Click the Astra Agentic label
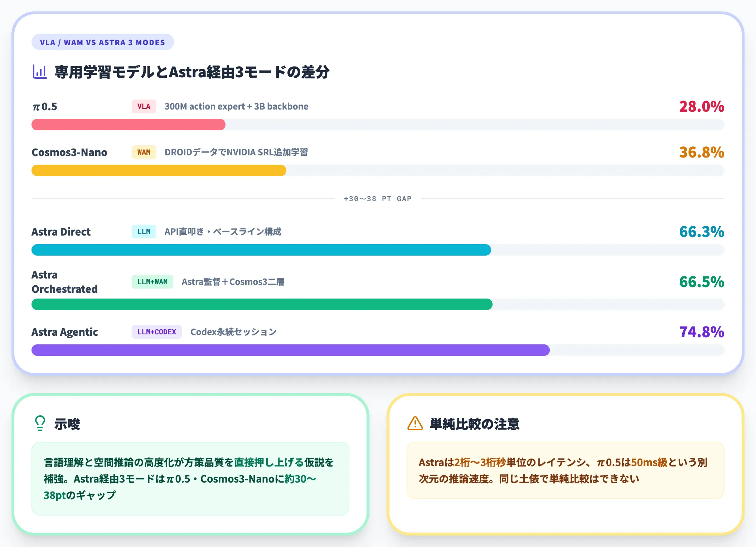Screen dimensions: 756x547 (x=65, y=332)
